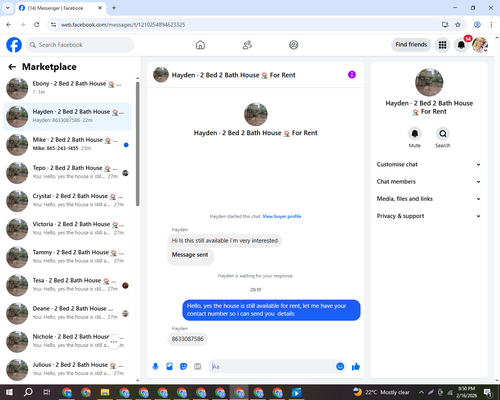
Task: Open Crystal's conversation
Action: click(x=67, y=201)
